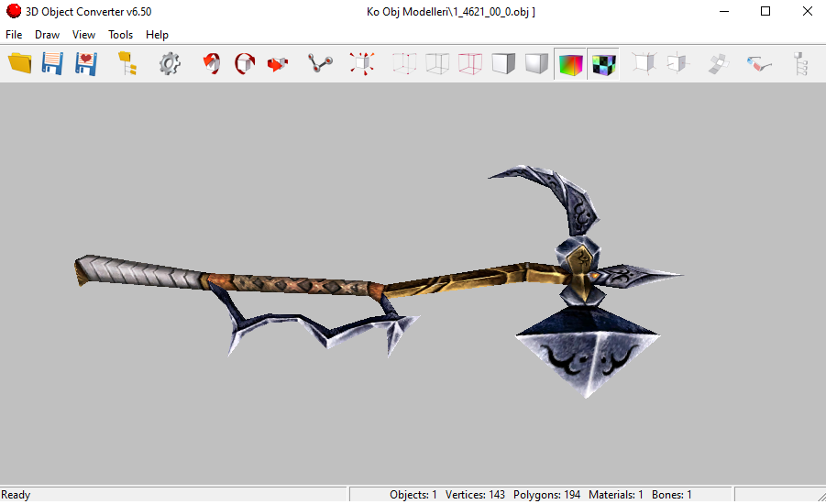
Task: Click the blue floppy disk Save icon
Action: tap(52, 64)
